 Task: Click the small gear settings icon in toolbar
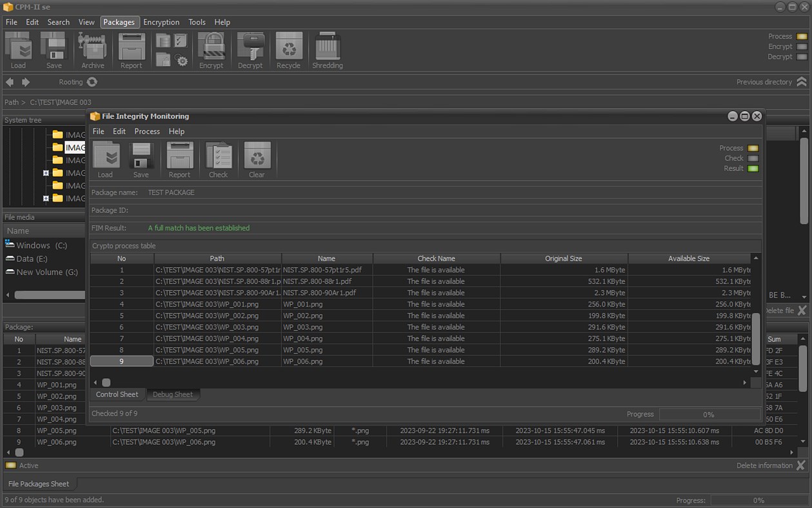pyautogui.click(x=182, y=61)
